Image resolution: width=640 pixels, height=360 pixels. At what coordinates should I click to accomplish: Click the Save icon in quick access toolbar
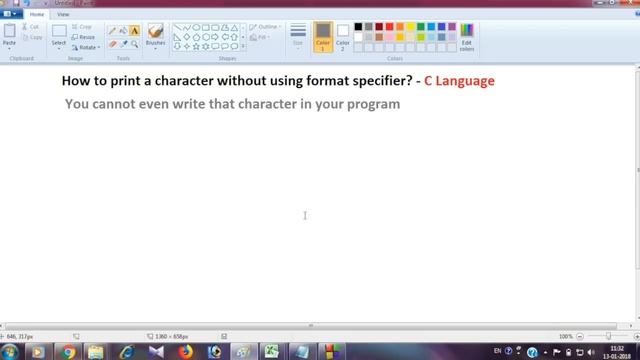[x=16, y=3]
